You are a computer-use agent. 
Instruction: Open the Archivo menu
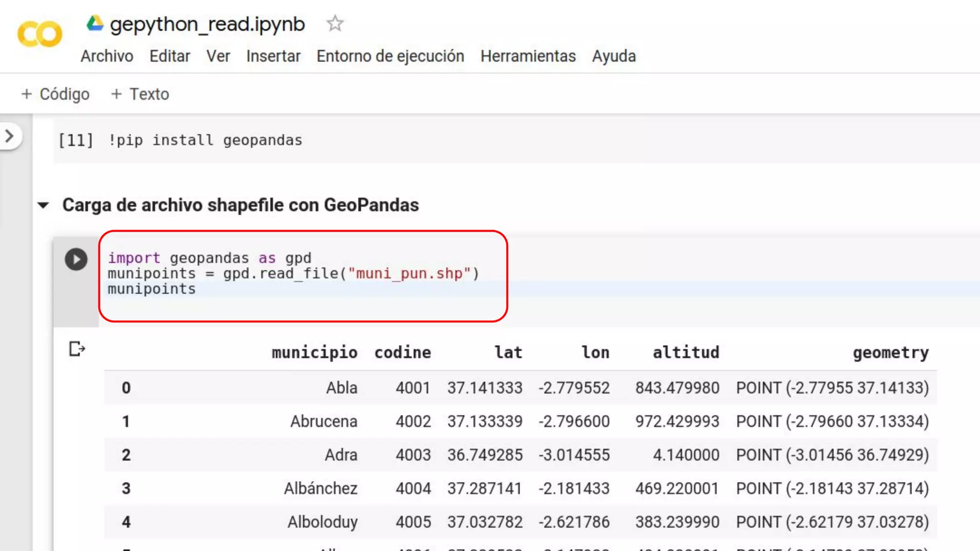coord(107,56)
